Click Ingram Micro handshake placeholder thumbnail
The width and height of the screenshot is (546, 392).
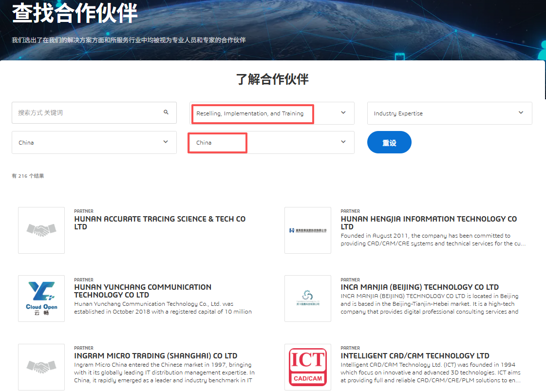41,367
